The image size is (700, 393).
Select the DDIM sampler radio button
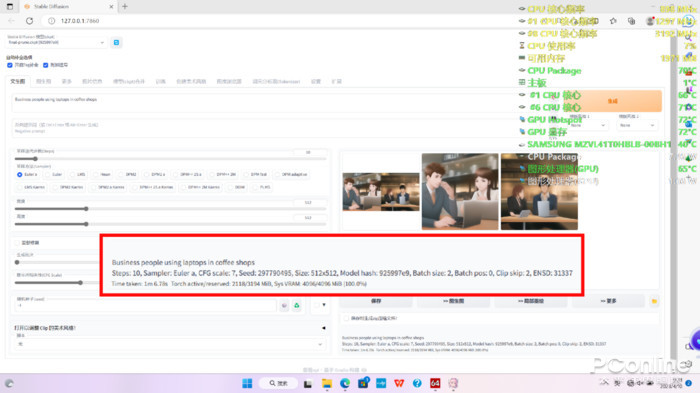[231, 187]
